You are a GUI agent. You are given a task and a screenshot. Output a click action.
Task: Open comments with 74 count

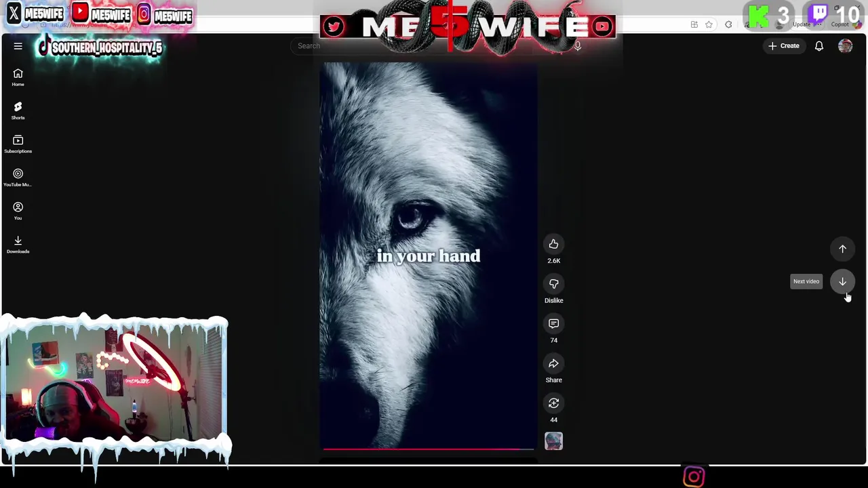click(553, 324)
